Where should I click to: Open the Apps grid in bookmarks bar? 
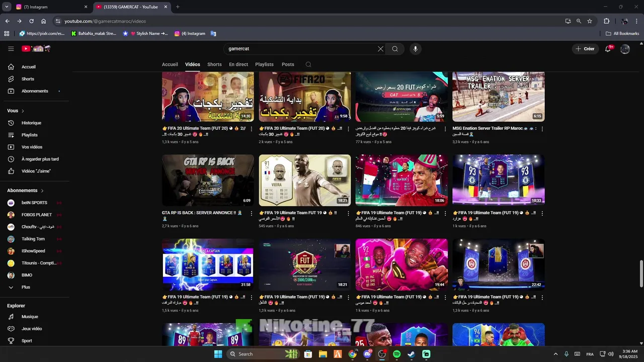(7, 34)
